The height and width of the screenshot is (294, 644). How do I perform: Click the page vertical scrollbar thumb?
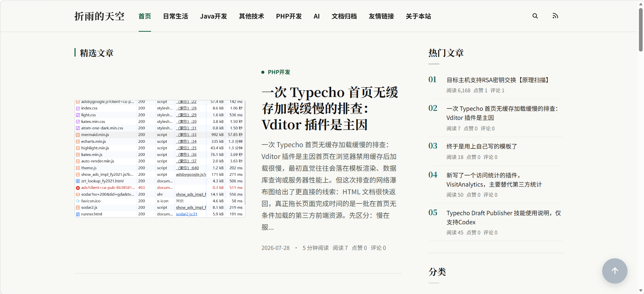641,30
